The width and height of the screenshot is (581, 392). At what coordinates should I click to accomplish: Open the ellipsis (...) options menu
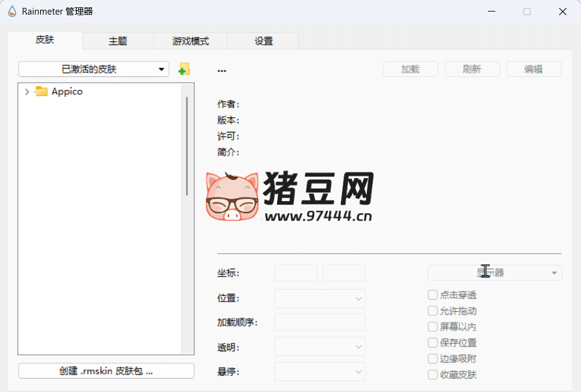point(222,70)
